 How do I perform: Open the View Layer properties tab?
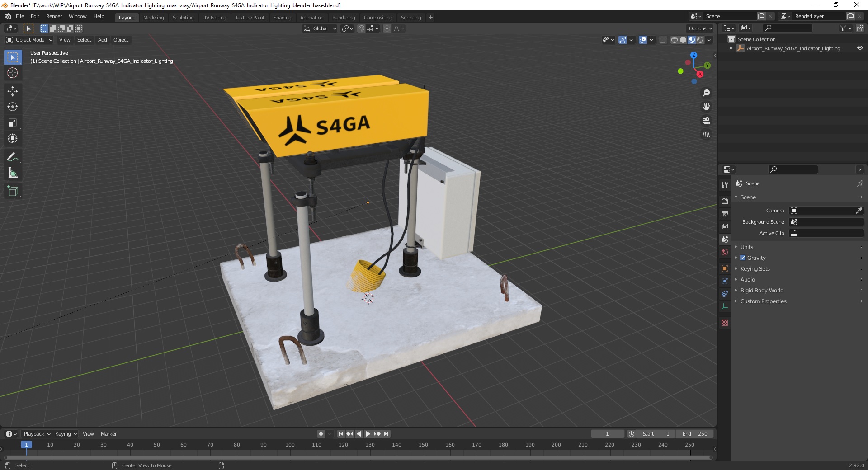[725, 226]
